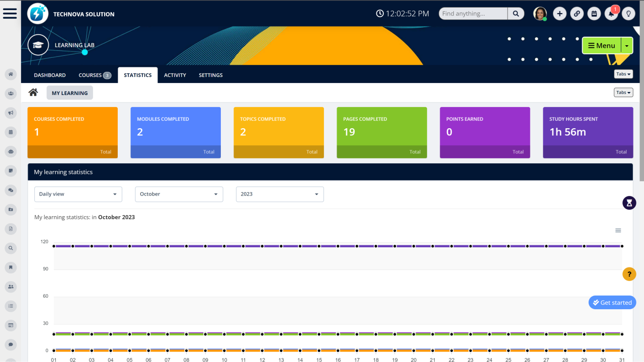Open the home icon in the left sidebar

click(11, 74)
